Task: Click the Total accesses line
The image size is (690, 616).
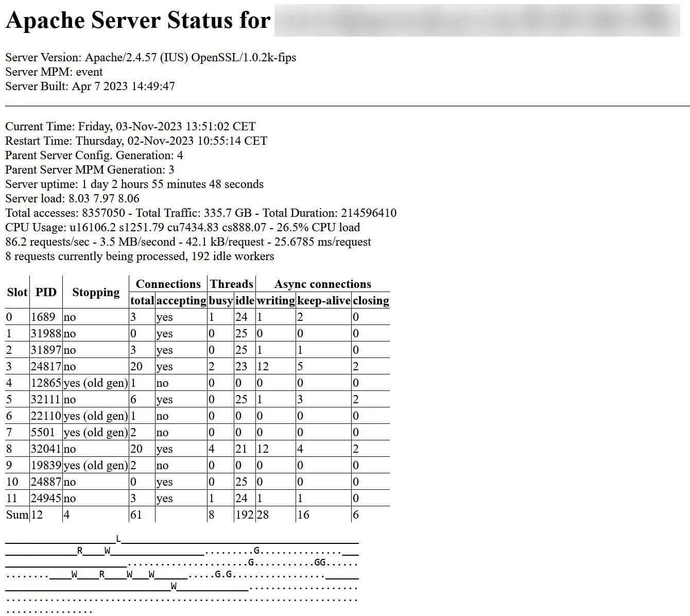Action: point(200,213)
